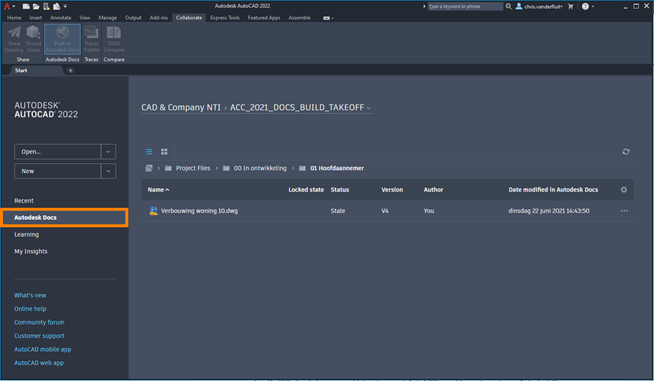Open the AutoCAD application menu logo
Screen dimensions: 654x381
tap(7, 6)
